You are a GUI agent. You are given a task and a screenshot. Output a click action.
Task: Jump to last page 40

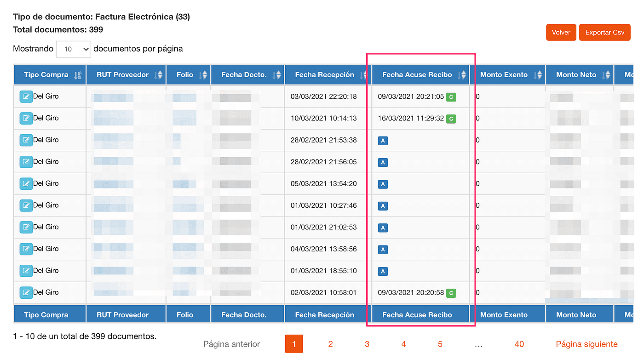click(x=519, y=344)
